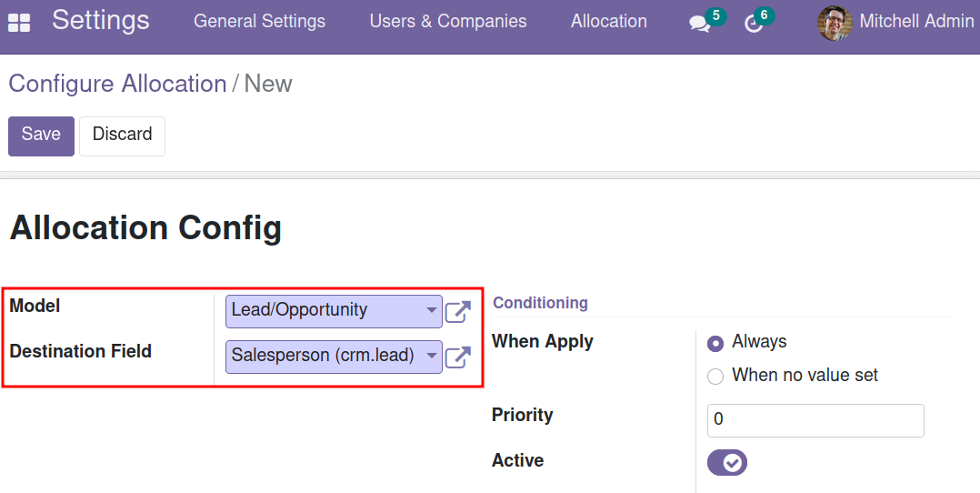This screenshot has height=493, width=980.
Task: Click the messages badge showing 5
Action: [x=715, y=15]
